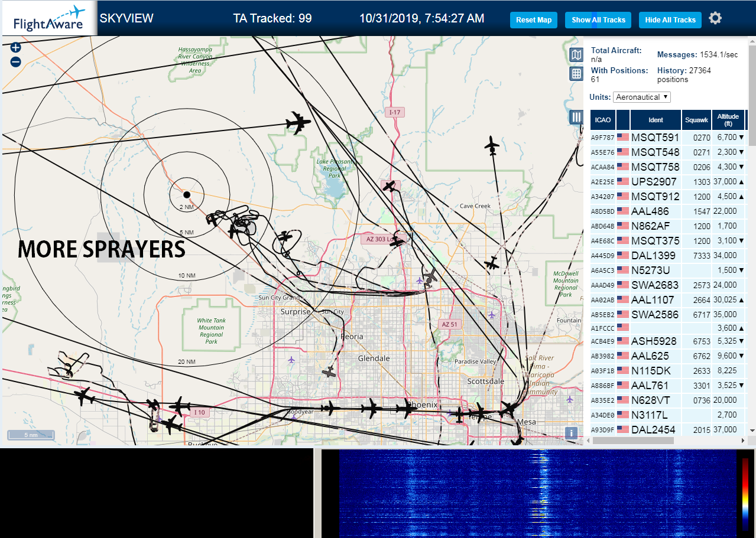Screen dimensions: 756x538
Task: Select aircraft N862AF in the list
Action: (x=668, y=226)
